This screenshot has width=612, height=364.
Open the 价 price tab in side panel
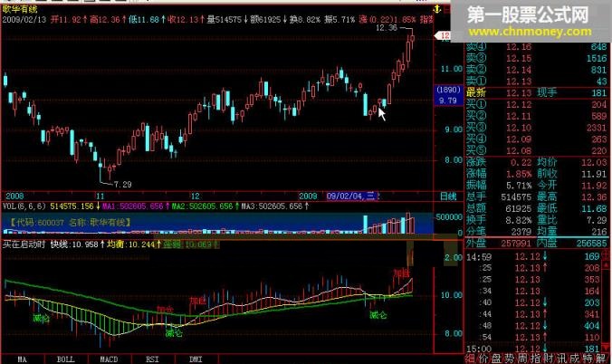point(483,359)
